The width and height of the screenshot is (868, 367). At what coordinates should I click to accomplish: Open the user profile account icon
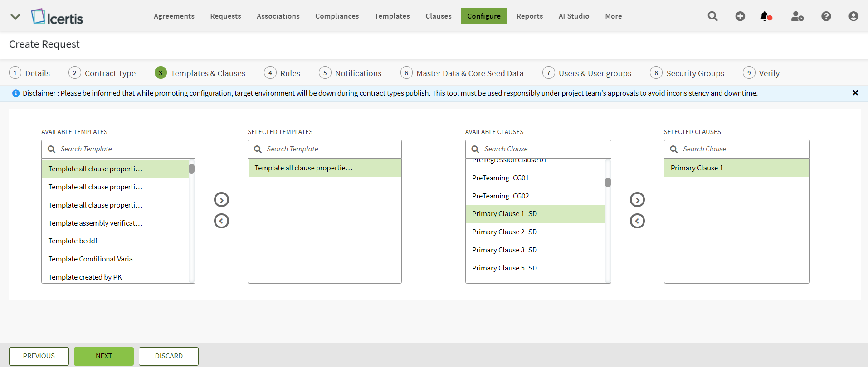pos(853,16)
